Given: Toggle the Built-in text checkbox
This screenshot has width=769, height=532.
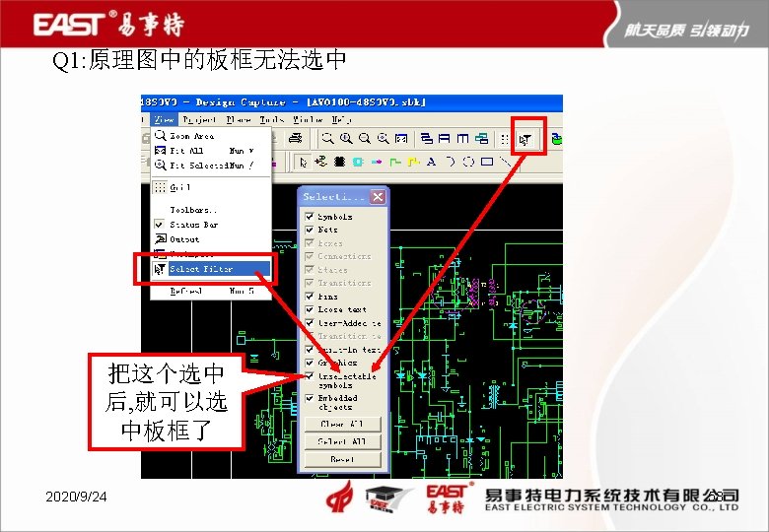Looking at the screenshot, I should click(309, 350).
